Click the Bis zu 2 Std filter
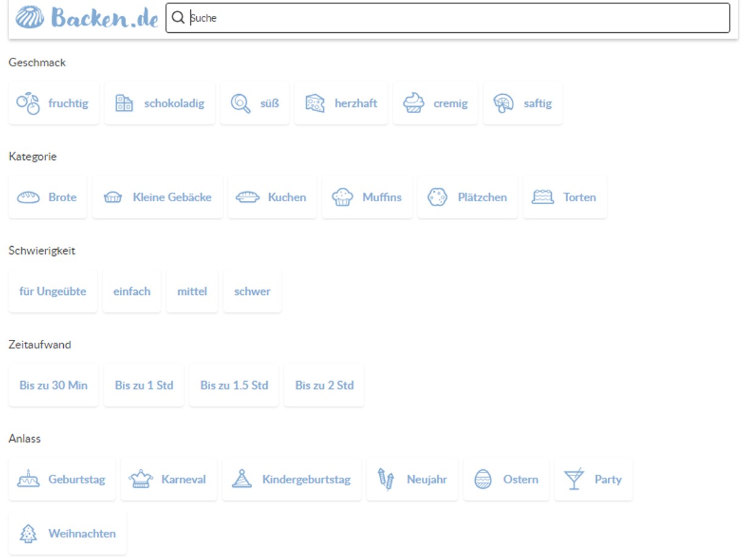This screenshot has width=756, height=558. [324, 385]
